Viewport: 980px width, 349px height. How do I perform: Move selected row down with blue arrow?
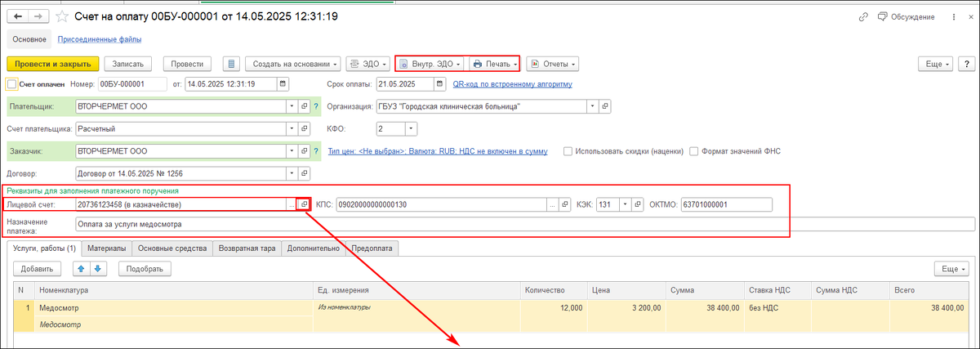pyautogui.click(x=98, y=268)
